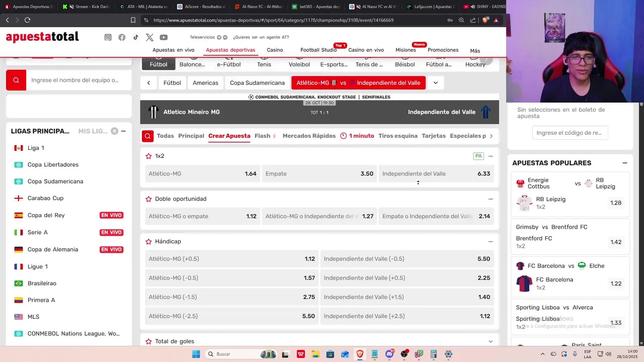Open the Misiones menu item
This screenshot has width=644, height=362.
pyautogui.click(x=406, y=50)
